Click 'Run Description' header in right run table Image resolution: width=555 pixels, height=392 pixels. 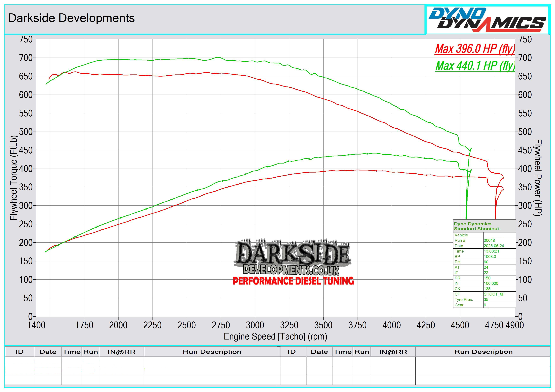483,352
